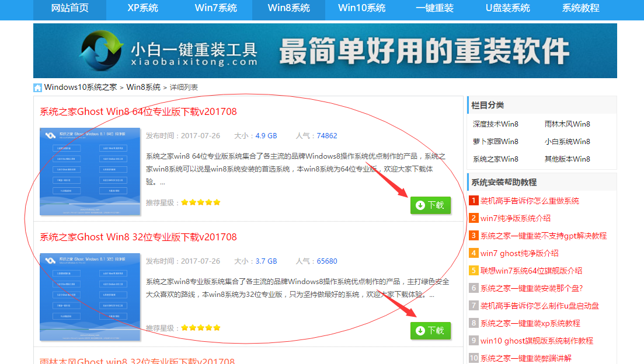Image resolution: width=644 pixels, height=364 pixels.
Task: Open the U盘装系统 menu item
Action: (507, 8)
